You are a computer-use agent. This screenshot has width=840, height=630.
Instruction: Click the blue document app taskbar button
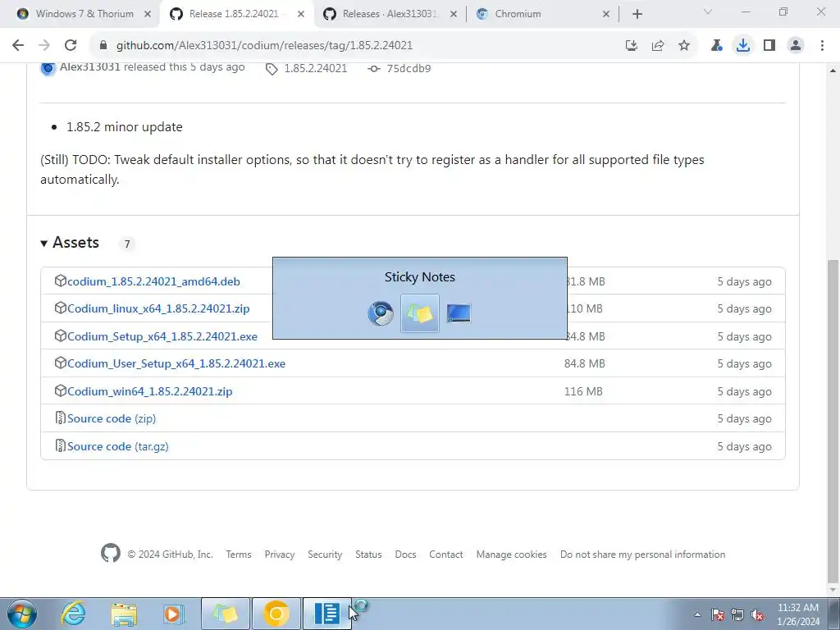click(x=326, y=614)
